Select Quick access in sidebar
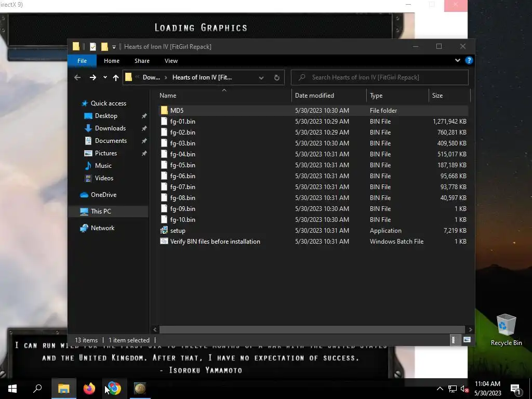The height and width of the screenshot is (399, 532). [108, 103]
